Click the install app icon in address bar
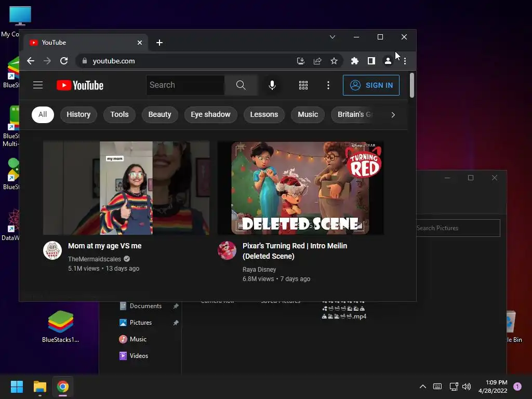This screenshot has height=399, width=532. [x=301, y=61]
